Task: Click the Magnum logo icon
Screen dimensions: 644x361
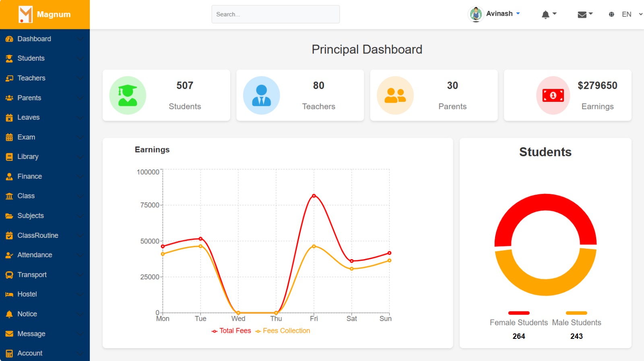Action: coord(25,14)
